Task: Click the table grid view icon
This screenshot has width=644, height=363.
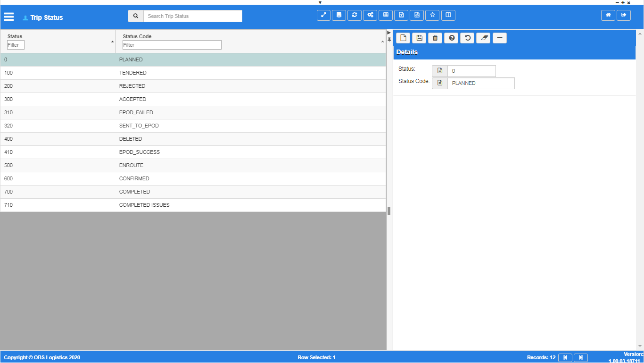Action: click(x=386, y=15)
